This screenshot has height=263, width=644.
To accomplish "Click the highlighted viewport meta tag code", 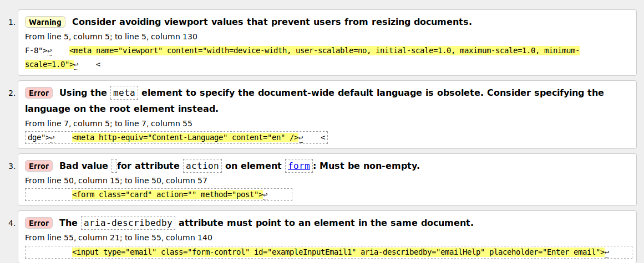I will click(x=324, y=51).
